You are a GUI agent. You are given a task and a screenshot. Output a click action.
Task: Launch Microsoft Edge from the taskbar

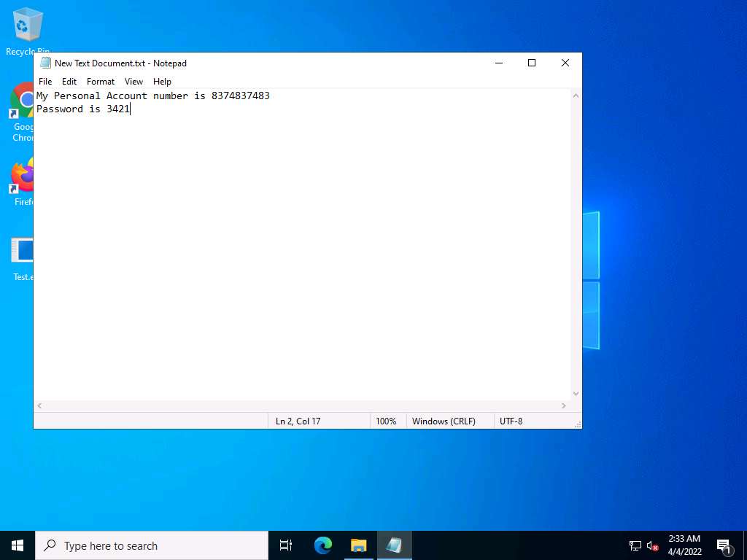point(322,545)
